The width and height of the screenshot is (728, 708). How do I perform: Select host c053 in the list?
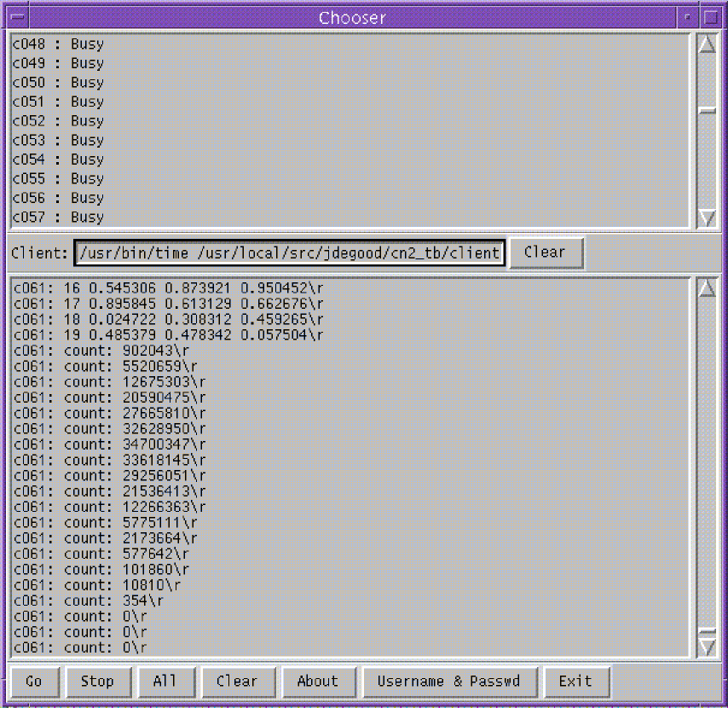[58, 140]
